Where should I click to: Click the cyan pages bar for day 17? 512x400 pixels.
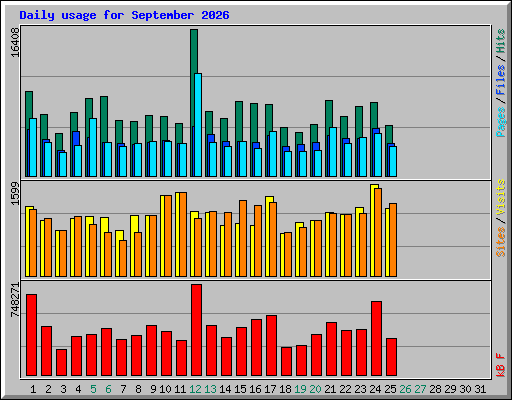(x=273, y=154)
